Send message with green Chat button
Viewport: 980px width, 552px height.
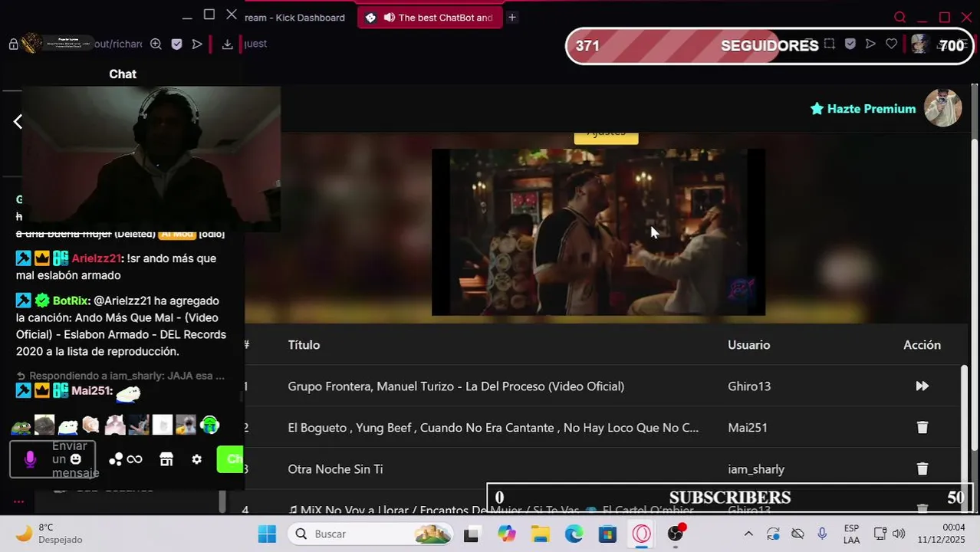coord(230,459)
